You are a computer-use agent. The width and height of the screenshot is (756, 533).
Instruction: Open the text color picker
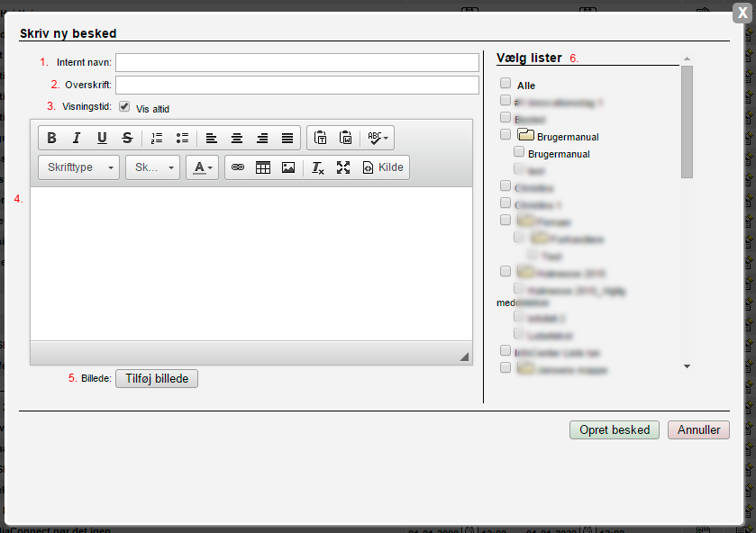[x=203, y=167]
